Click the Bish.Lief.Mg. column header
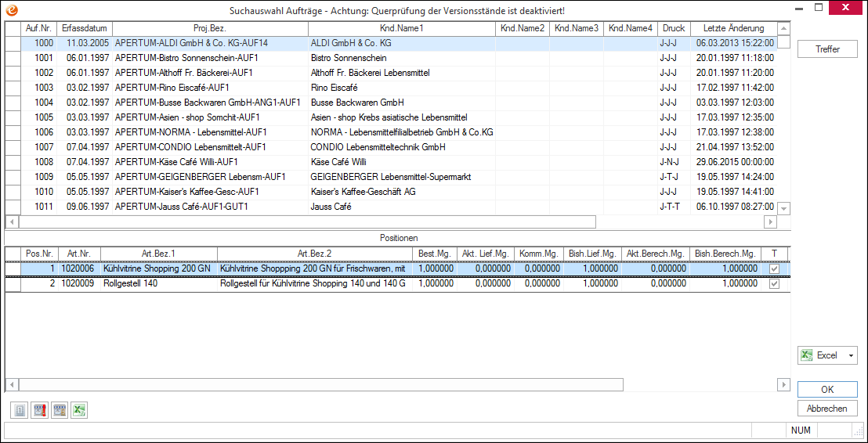 click(x=592, y=254)
